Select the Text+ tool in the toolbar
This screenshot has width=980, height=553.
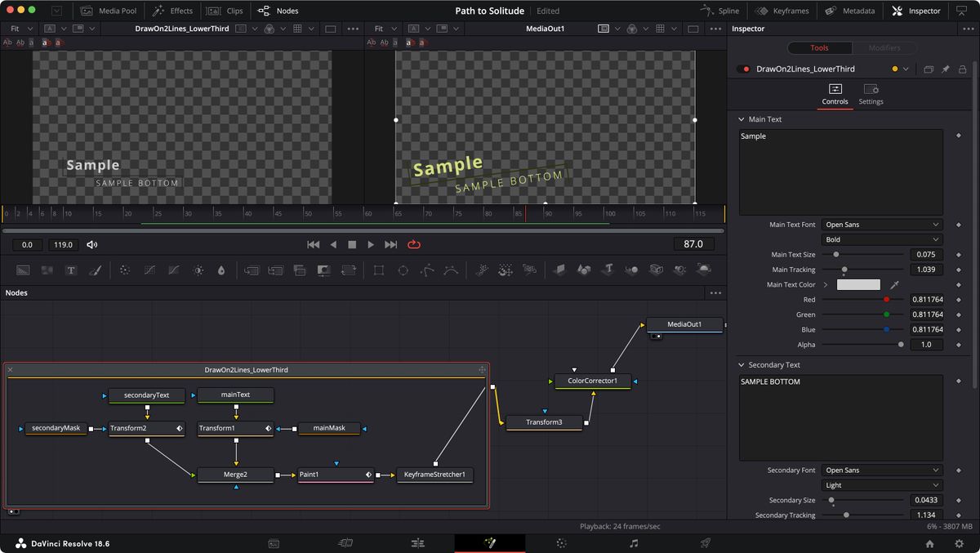pyautogui.click(x=70, y=270)
